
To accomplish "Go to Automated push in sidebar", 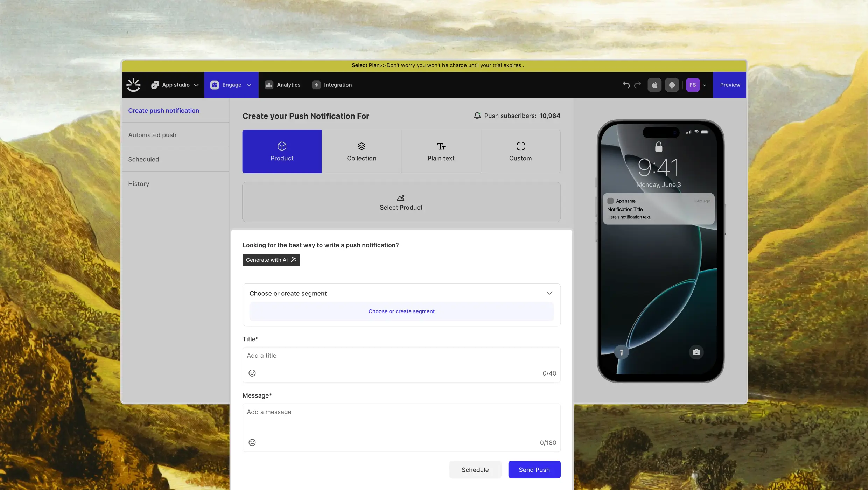I will pyautogui.click(x=152, y=135).
